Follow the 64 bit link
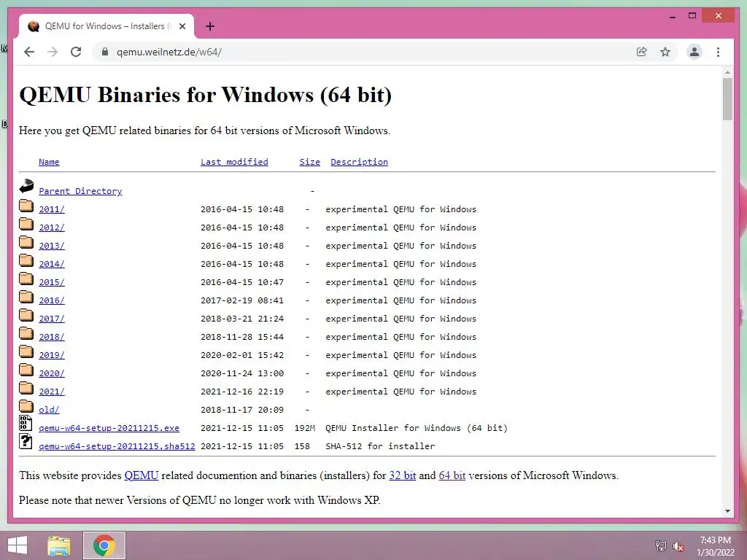Screen dimensions: 747x560 pos(452,475)
